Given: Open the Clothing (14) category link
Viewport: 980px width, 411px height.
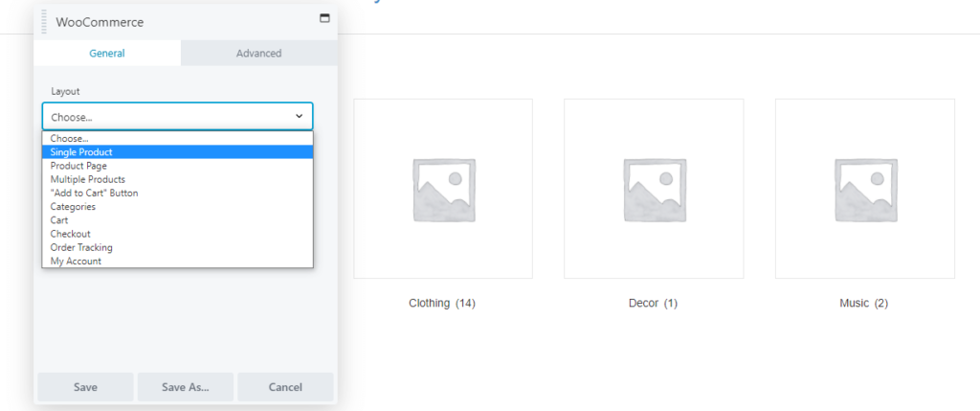Looking at the screenshot, I should click(442, 304).
